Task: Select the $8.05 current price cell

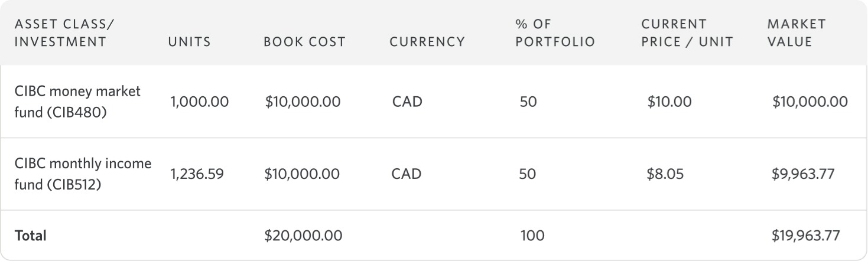Action: pos(666,174)
